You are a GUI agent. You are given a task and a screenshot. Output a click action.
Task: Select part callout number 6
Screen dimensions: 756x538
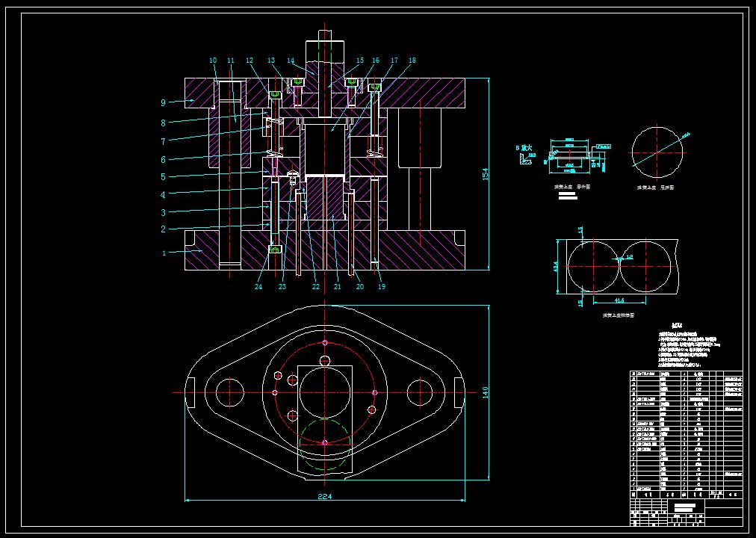(x=163, y=160)
